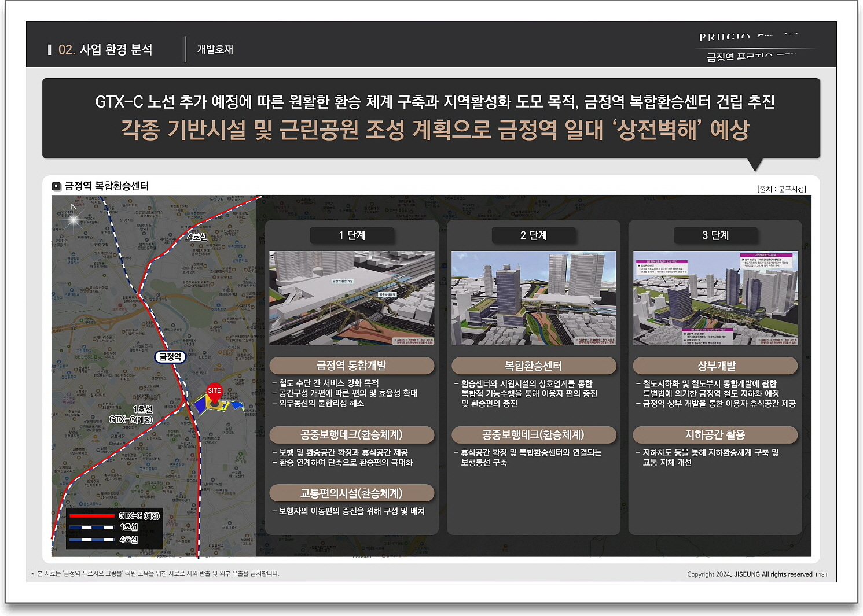863x616 pixels.
Task: Open the 2 단계 rendering image
Action: [x=534, y=298]
